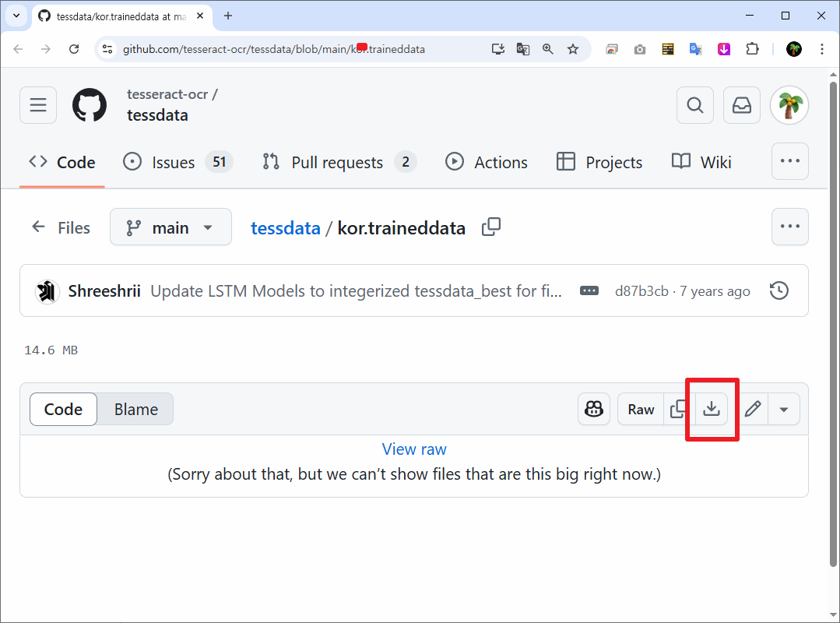
Task: Open the tessdata breadcrumb link
Action: 286,227
